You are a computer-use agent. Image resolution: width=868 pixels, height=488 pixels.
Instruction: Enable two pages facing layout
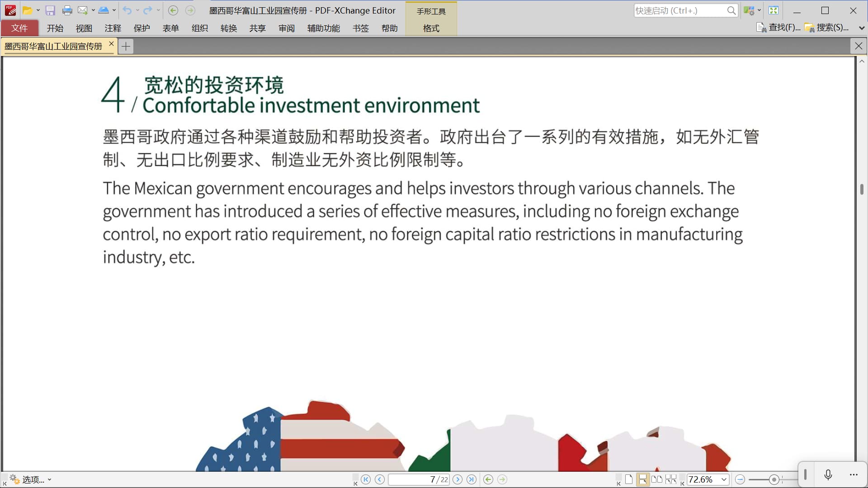click(656, 479)
